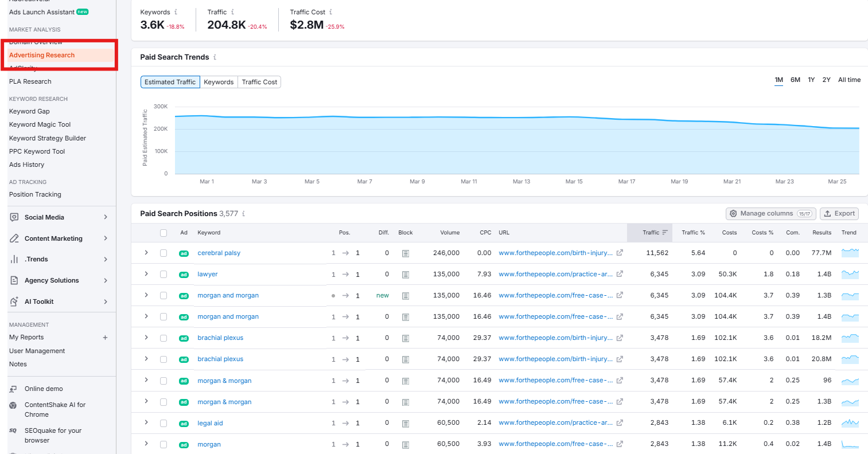Click the ad badge for cerebral palsy
The height and width of the screenshot is (454, 868).
click(184, 253)
